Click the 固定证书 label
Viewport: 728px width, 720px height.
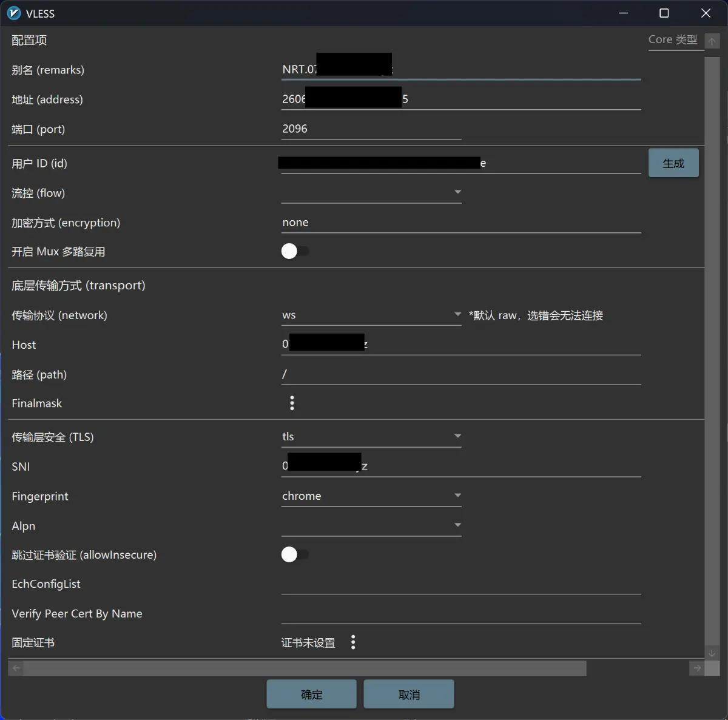tap(33, 643)
